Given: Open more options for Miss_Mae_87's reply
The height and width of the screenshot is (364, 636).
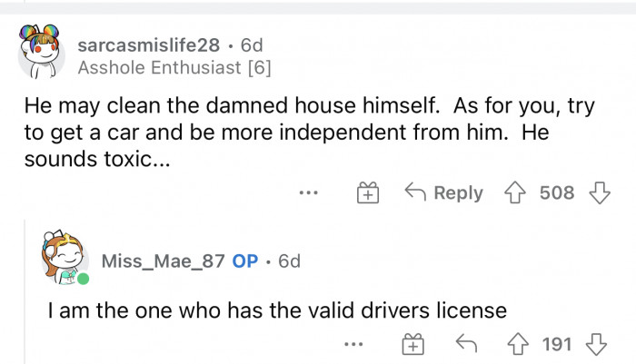Looking at the screenshot, I should pos(353,344).
